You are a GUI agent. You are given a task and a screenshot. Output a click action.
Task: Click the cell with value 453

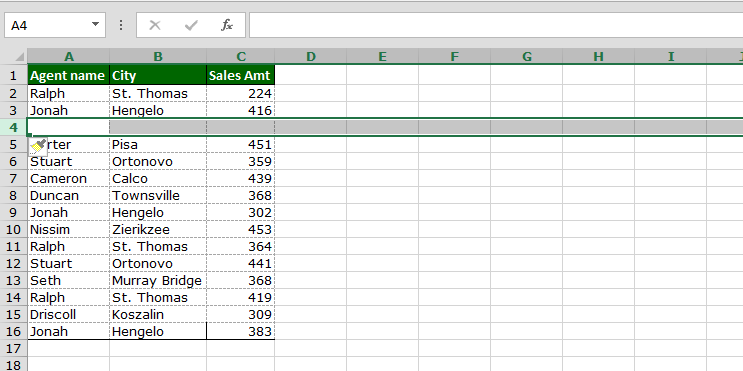(x=241, y=230)
